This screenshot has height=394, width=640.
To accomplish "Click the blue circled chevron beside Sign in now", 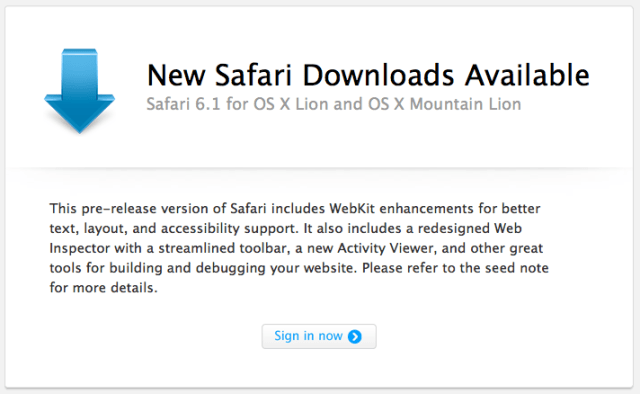I will [355, 336].
